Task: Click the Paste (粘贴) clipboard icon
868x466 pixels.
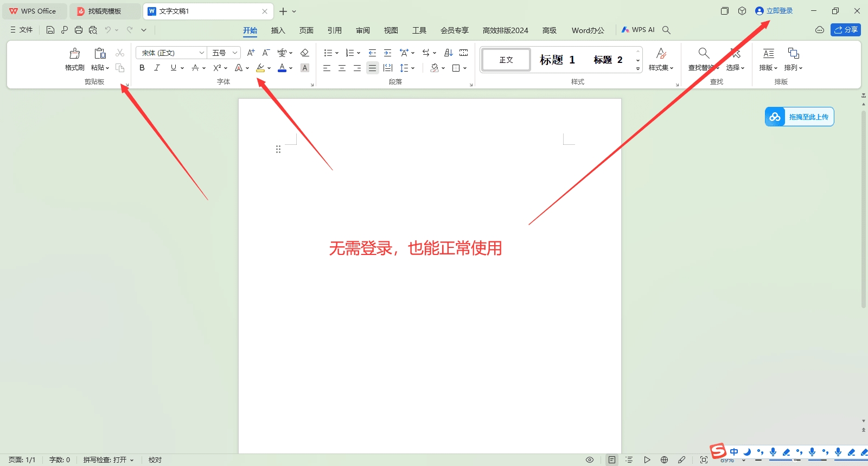Action: pyautogui.click(x=100, y=54)
